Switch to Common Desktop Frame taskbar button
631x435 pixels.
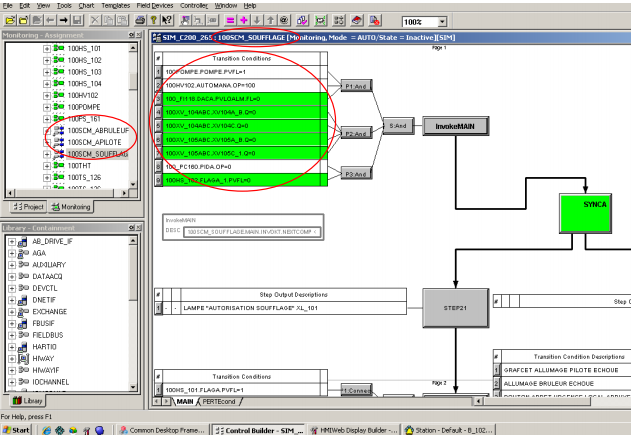coord(162,430)
